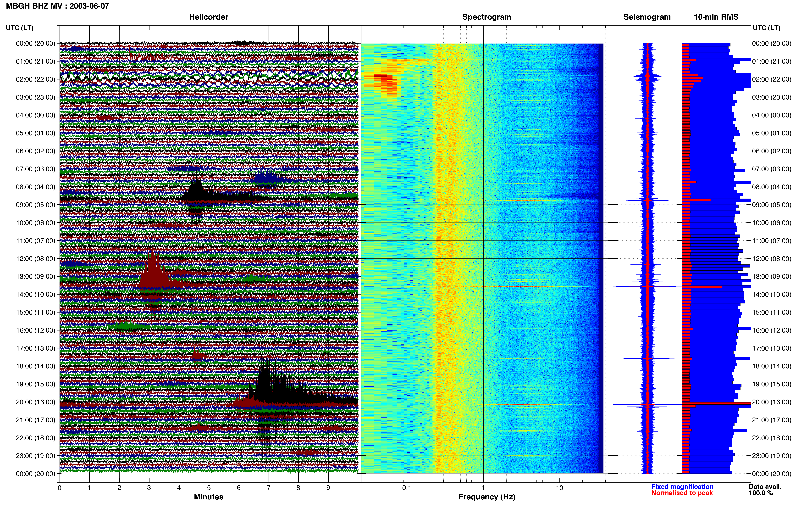Click the '100.0 %' data availability value

tap(761, 493)
